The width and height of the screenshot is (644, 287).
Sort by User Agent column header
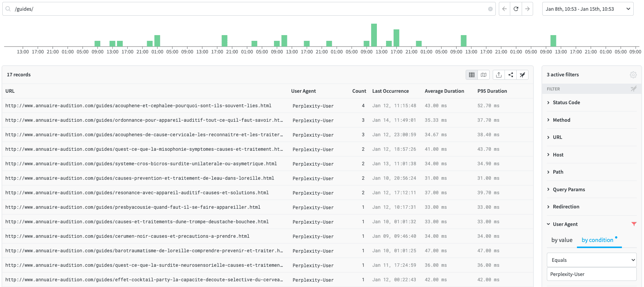[x=303, y=91]
